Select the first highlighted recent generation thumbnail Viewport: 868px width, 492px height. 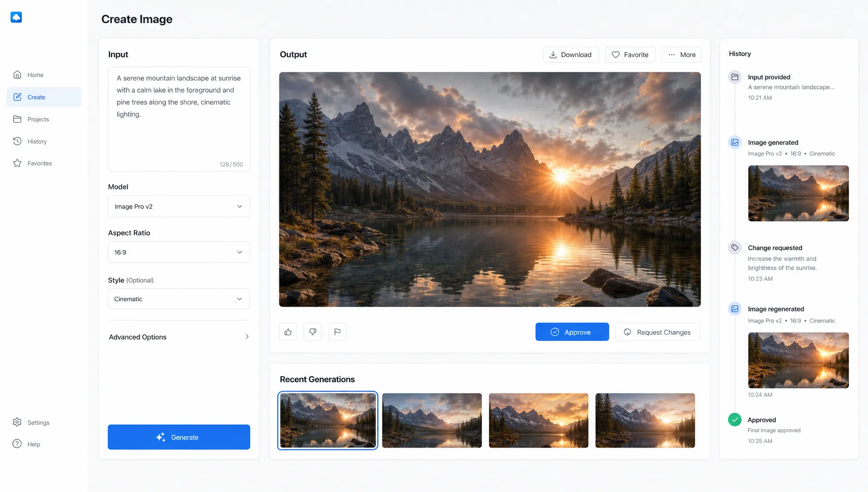coord(328,421)
